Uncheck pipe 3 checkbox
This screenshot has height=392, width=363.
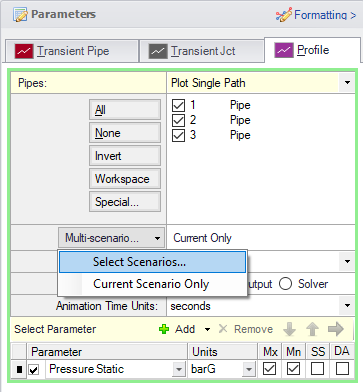178,135
